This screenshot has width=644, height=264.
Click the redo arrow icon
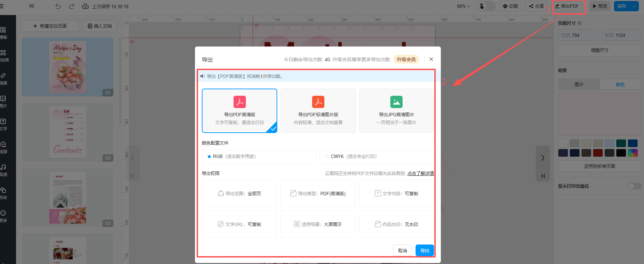click(71, 6)
